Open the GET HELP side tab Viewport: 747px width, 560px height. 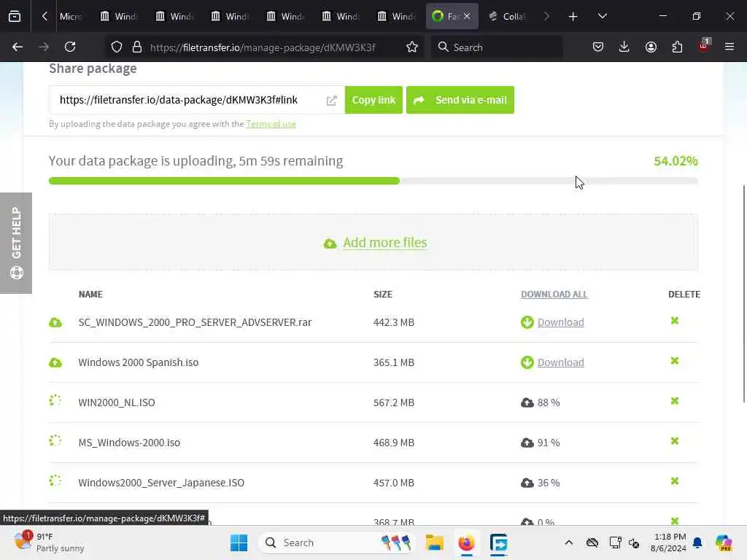click(16, 243)
